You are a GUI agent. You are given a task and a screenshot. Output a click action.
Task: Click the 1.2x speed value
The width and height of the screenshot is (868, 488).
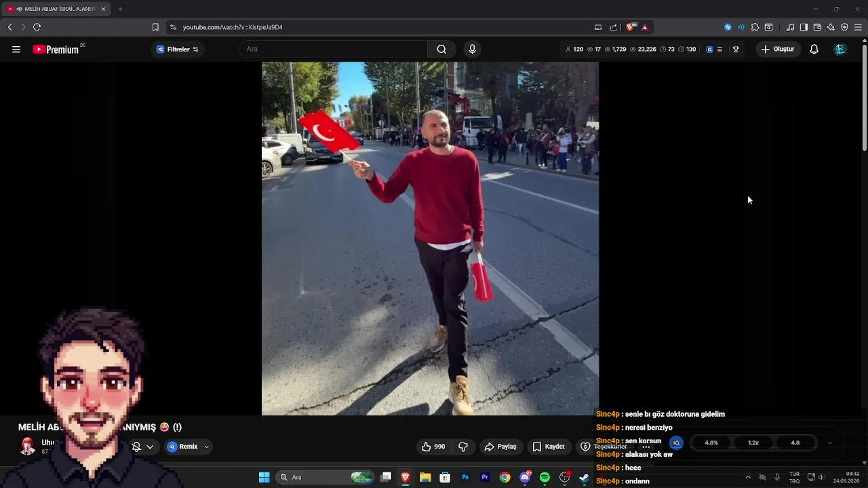tap(753, 443)
